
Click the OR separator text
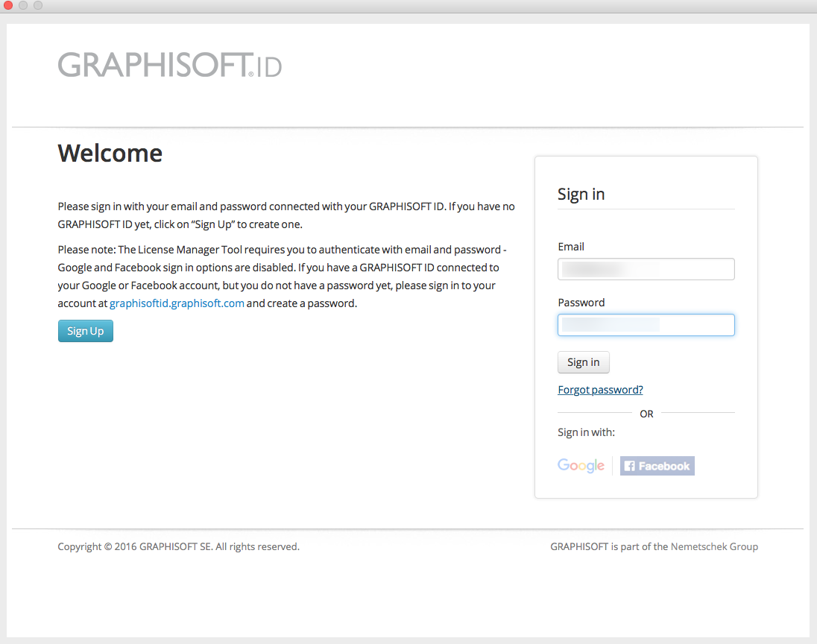click(646, 414)
